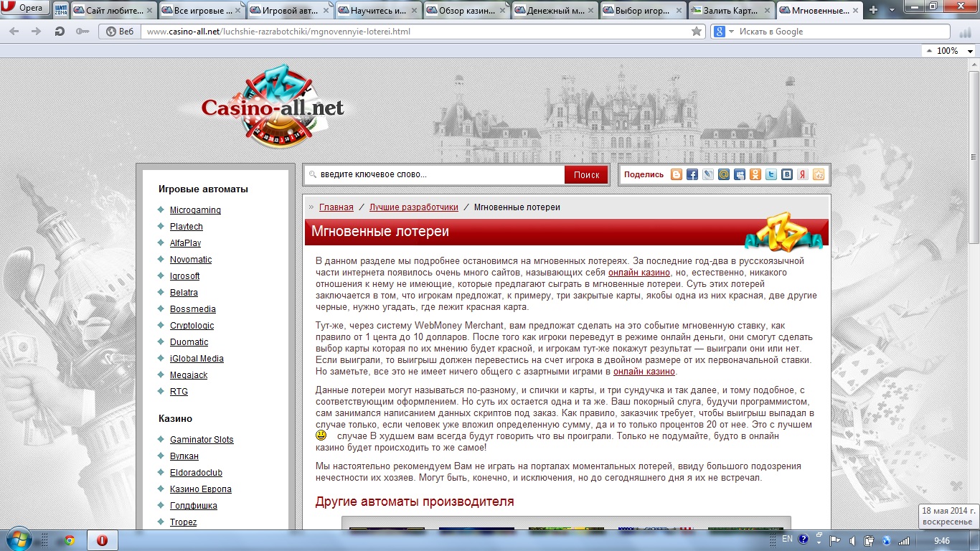Viewport: 980px width, 551px height.
Task: Expand the closed tabs list arrow
Action: 892,10
